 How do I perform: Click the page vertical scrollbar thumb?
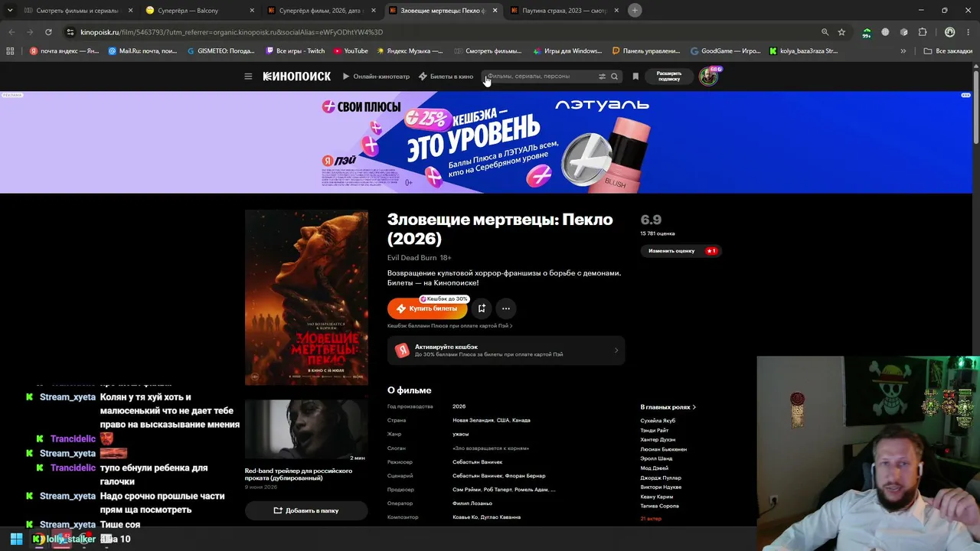(975, 107)
